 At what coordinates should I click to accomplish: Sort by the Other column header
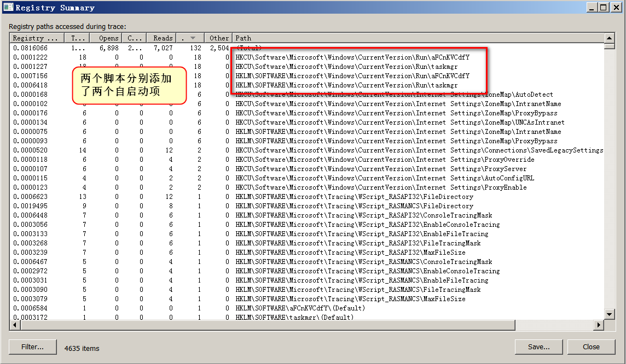[x=219, y=38]
